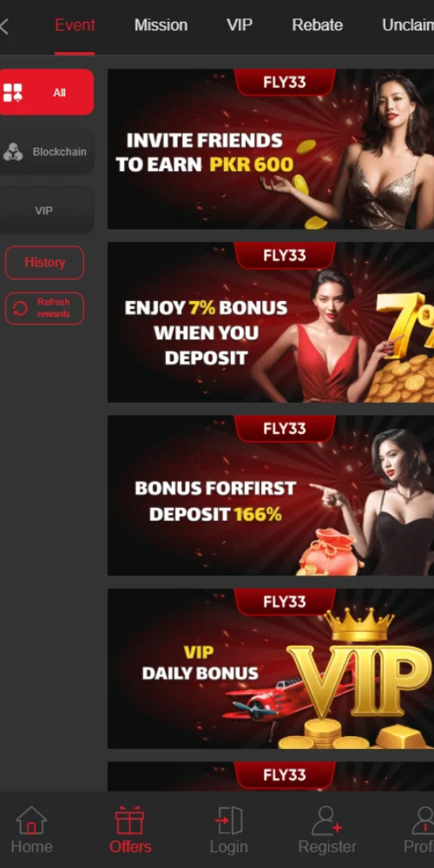Switch to the Mission tab

tap(161, 25)
